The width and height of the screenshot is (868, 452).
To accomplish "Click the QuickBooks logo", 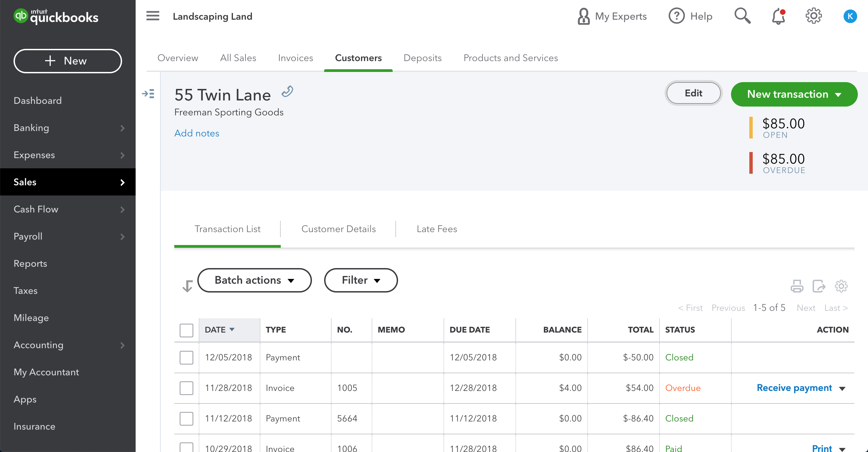I will (x=56, y=16).
